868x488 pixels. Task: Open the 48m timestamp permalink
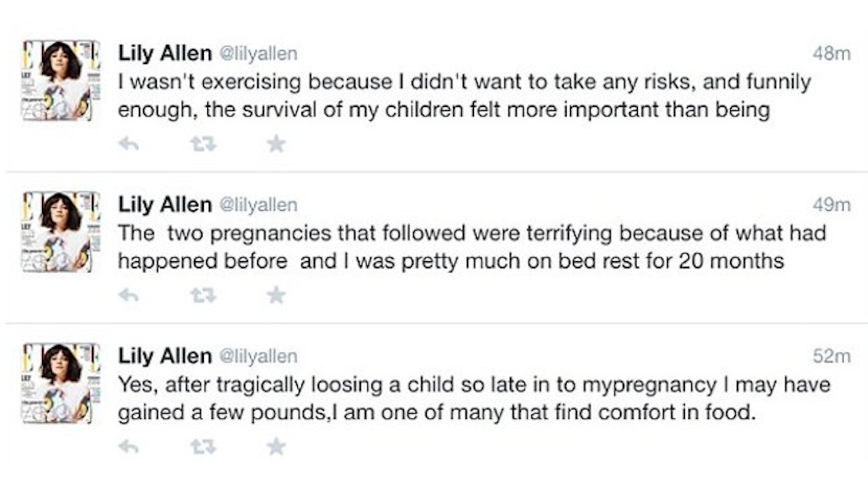pos(831,54)
